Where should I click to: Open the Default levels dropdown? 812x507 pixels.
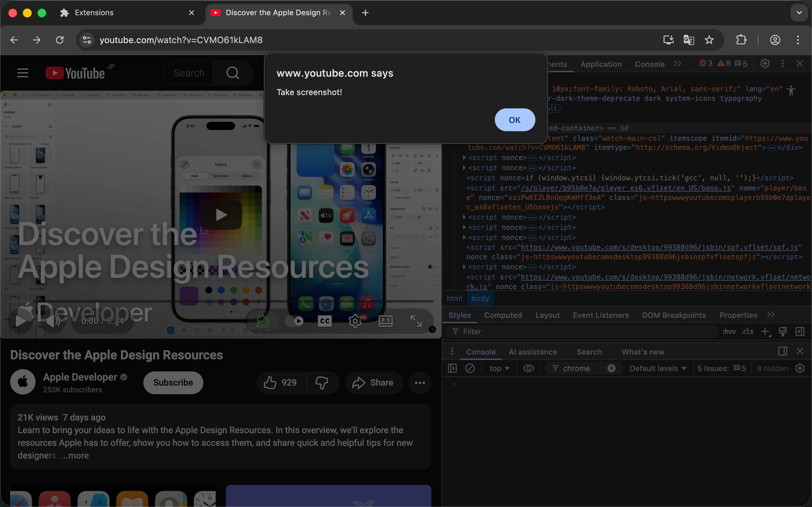pos(657,368)
